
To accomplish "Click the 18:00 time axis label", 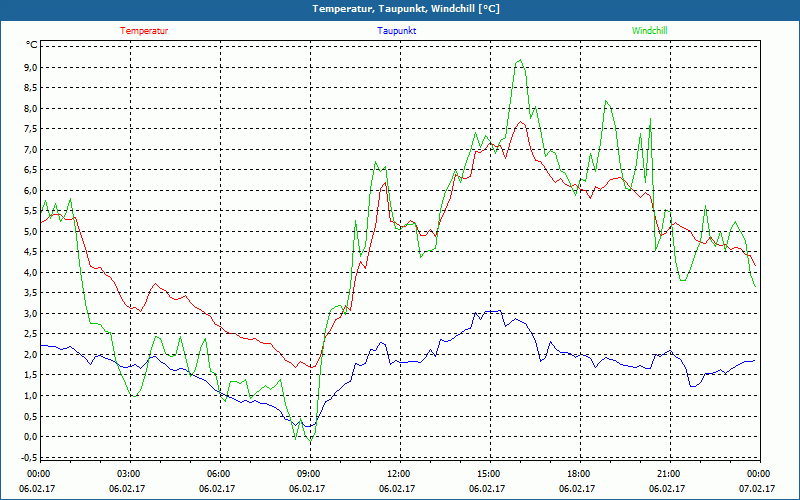I will click(581, 474).
